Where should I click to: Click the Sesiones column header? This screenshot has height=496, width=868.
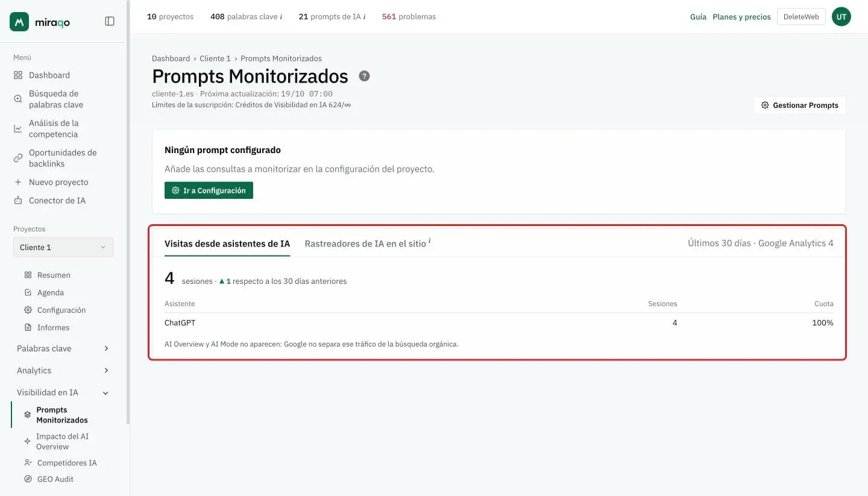coord(662,304)
